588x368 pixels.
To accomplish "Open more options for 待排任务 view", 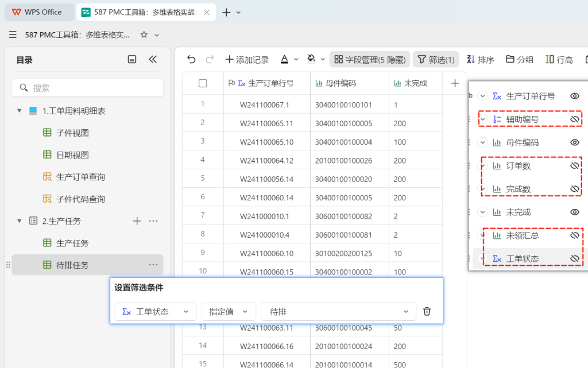I will 153,265.
